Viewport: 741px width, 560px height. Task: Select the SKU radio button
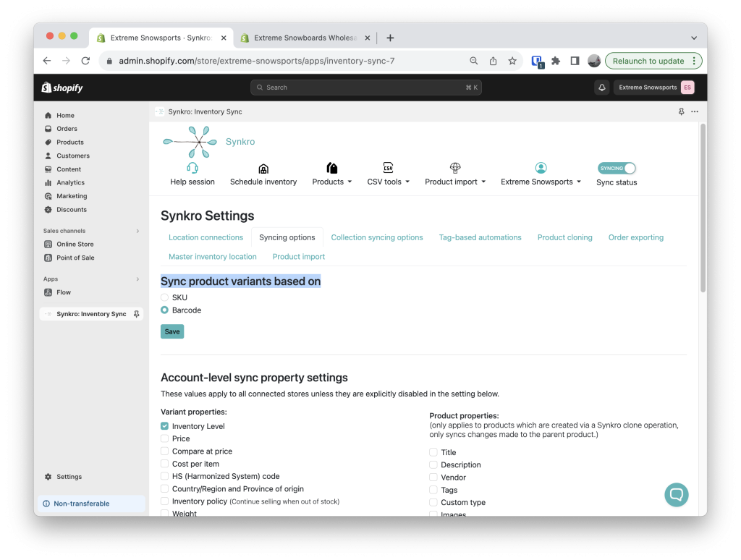[x=164, y=297]
